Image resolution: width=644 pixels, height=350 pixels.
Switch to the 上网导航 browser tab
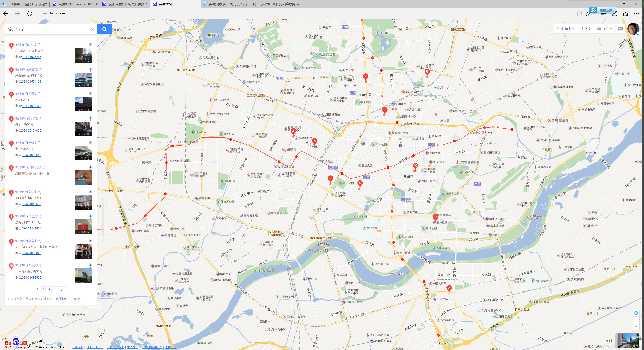point(25,4)
